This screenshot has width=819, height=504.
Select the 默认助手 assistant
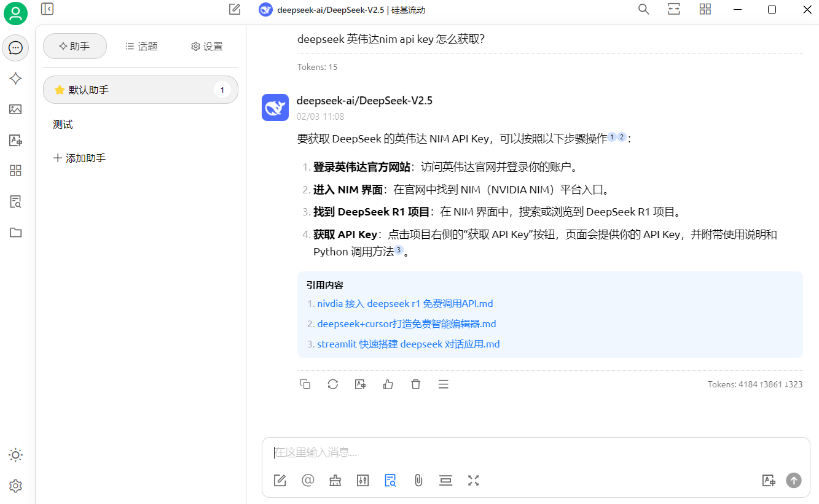point(141,90)
